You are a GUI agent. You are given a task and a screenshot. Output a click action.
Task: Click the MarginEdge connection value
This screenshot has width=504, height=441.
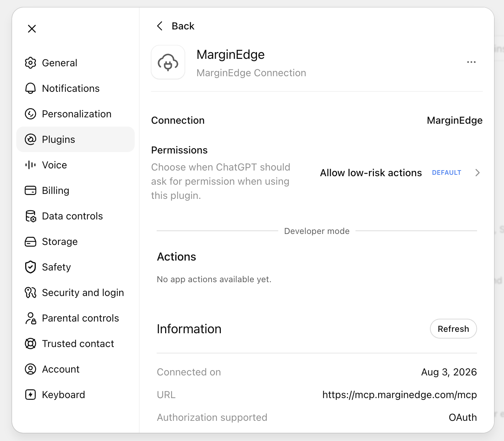455,121
